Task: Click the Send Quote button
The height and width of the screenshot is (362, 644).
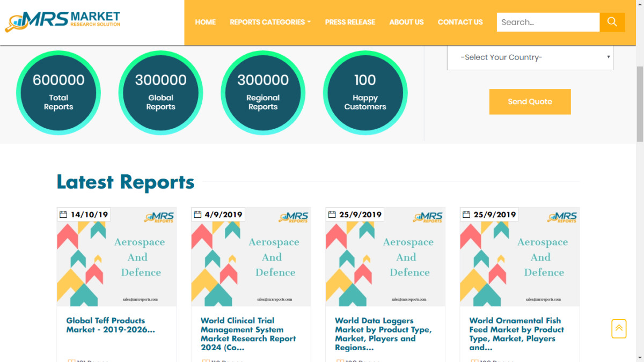Action: 530,101
